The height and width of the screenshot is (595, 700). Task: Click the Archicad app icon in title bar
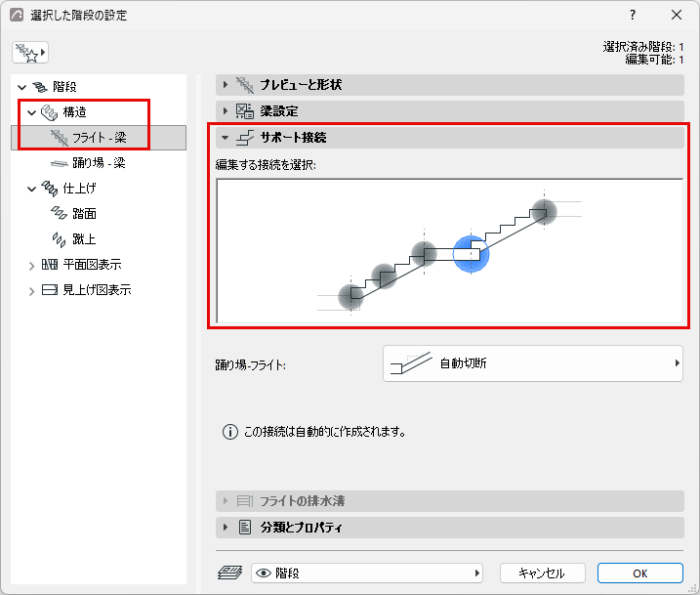pos(17,15)
